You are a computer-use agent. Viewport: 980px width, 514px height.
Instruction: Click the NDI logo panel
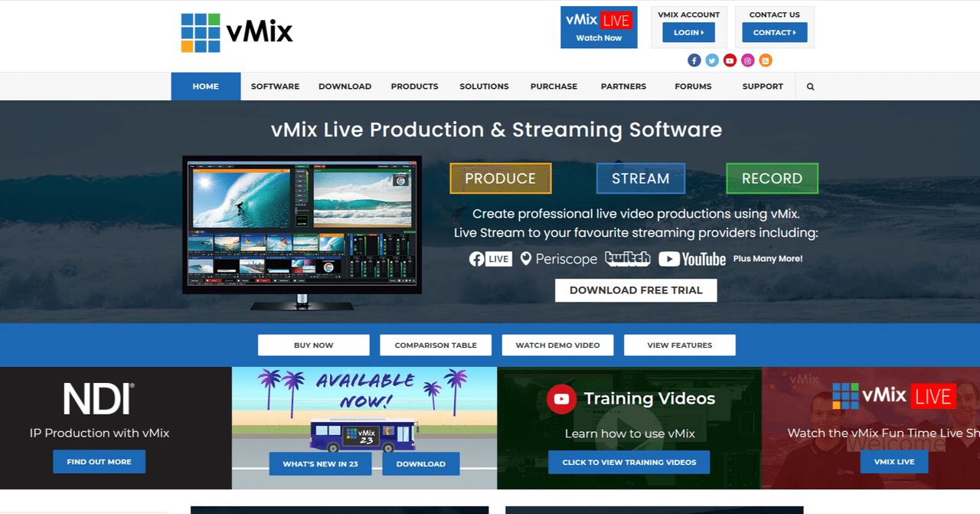pos(98,397)
